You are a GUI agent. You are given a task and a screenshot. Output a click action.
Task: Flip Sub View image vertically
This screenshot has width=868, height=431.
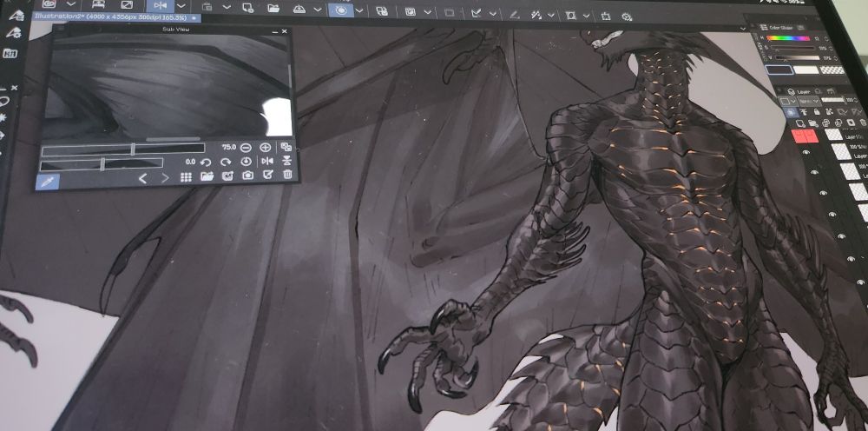tap(286, 161)
